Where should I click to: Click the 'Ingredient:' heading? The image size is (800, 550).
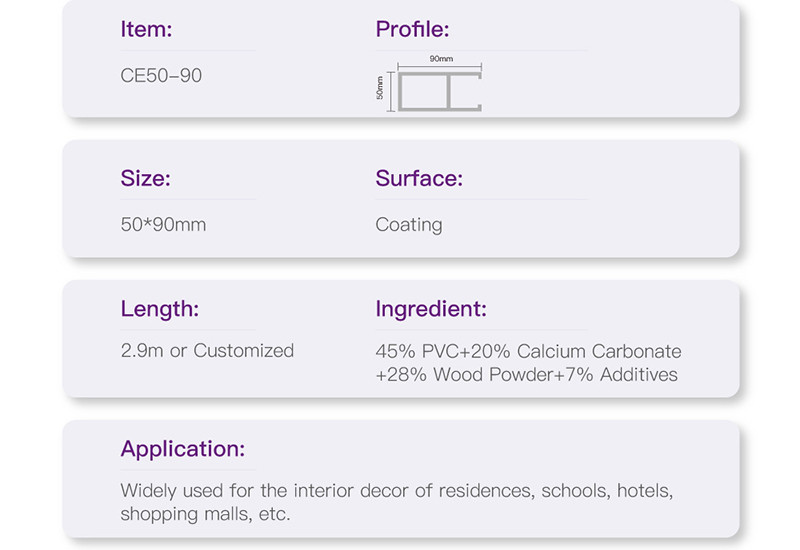tap(431, 309)
